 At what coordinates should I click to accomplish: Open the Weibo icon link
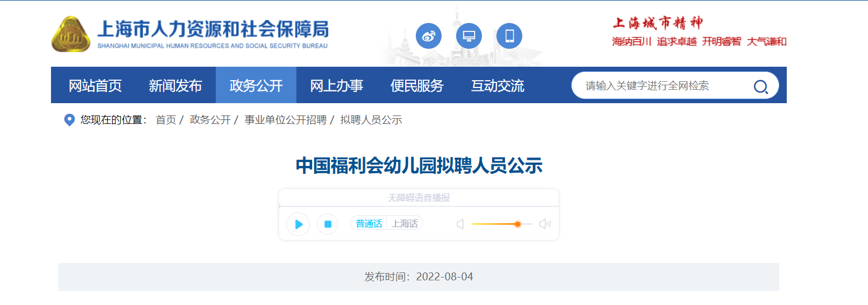[428, 36]
